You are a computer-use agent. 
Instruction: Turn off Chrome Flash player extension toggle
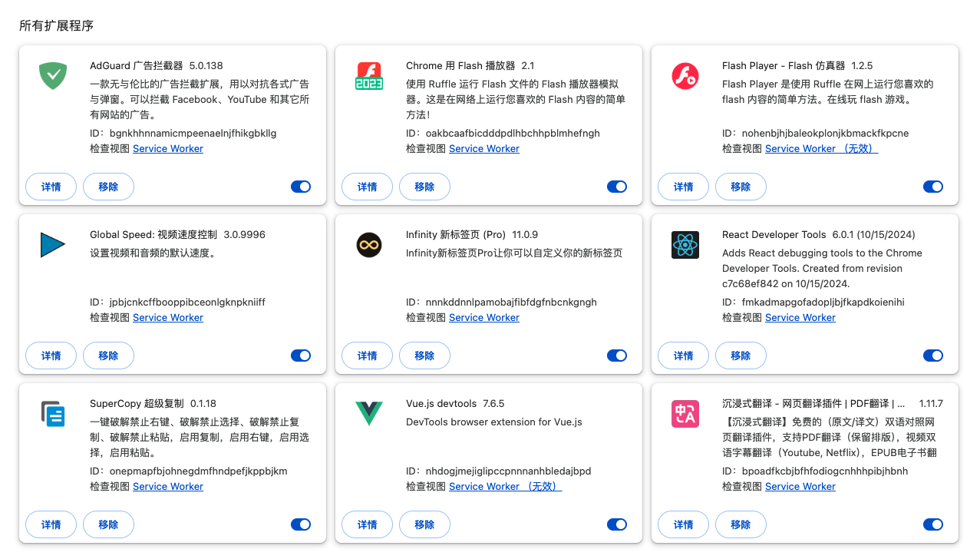click(617, 187)
